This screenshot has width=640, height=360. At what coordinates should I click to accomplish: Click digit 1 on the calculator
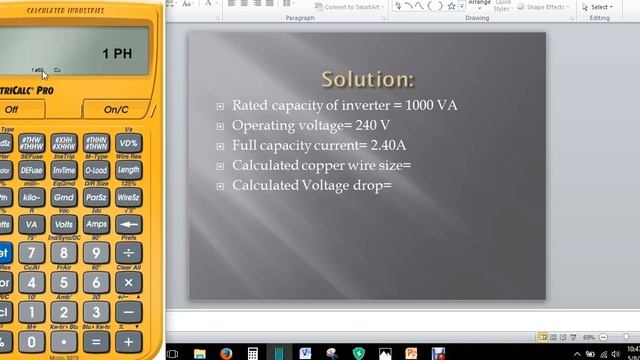point(31,312)
